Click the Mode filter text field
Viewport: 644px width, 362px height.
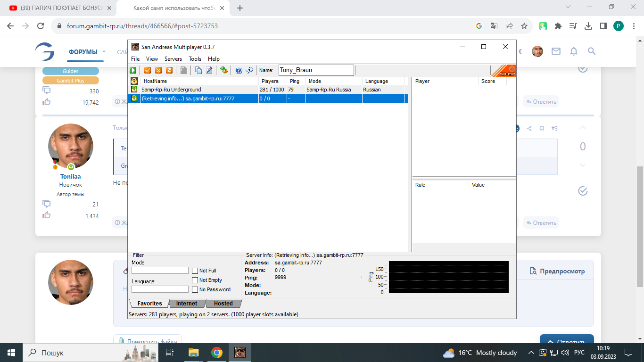click(160, 271)
